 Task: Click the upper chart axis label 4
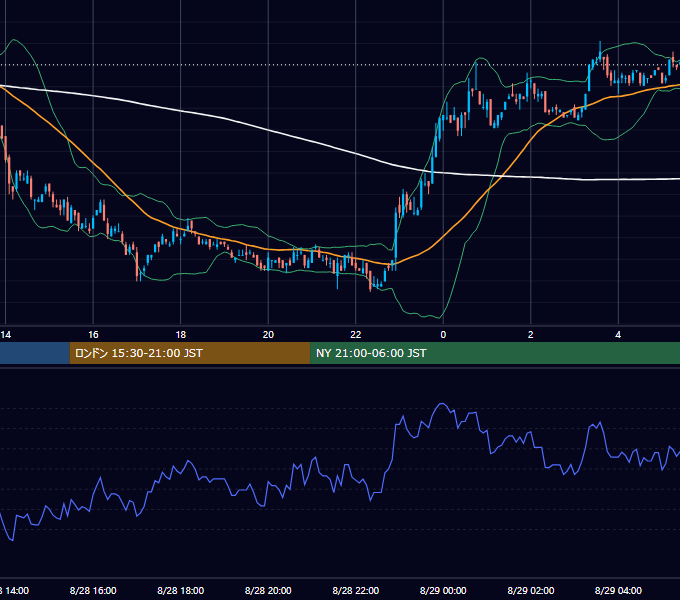618,335
